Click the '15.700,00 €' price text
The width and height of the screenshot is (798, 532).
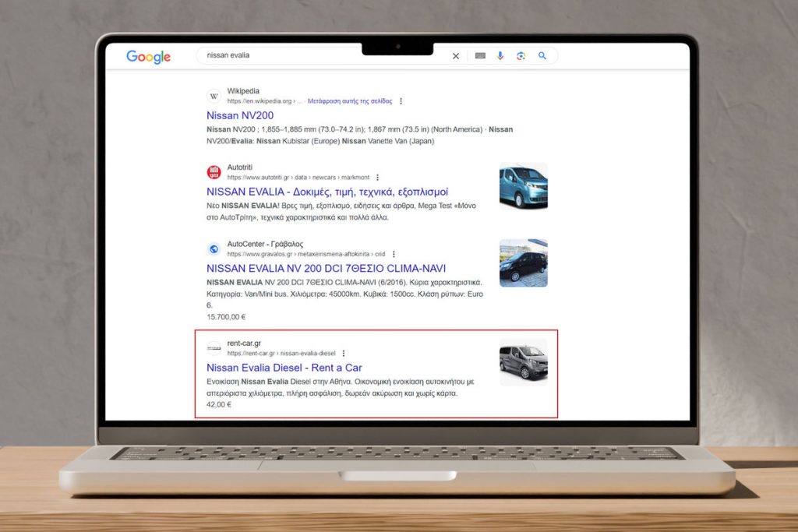pos(226,317)
